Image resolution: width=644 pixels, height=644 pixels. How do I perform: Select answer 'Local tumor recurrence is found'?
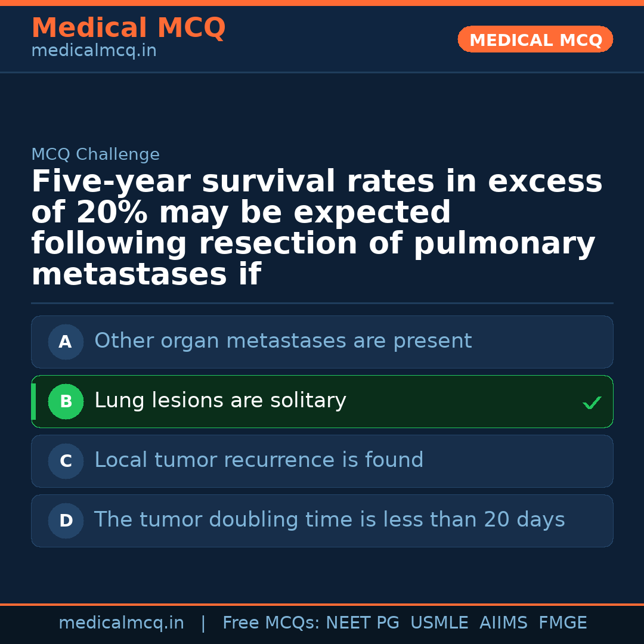tap(259, 460)
